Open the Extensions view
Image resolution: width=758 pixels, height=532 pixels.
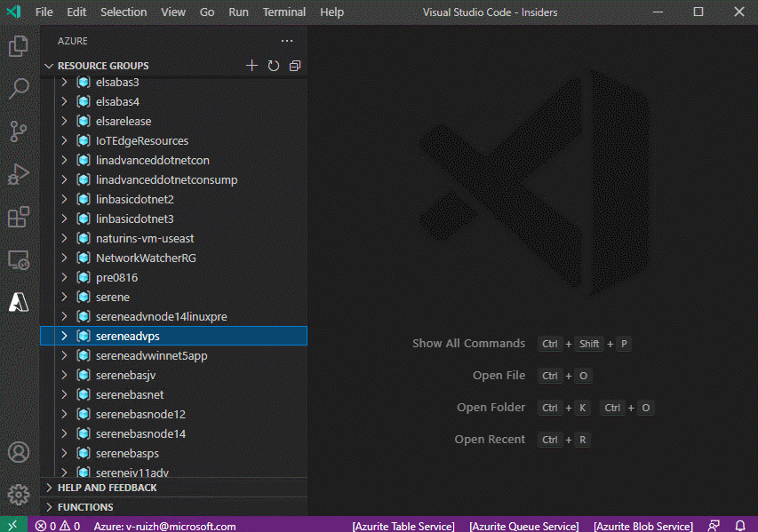(x=19, y=217)
